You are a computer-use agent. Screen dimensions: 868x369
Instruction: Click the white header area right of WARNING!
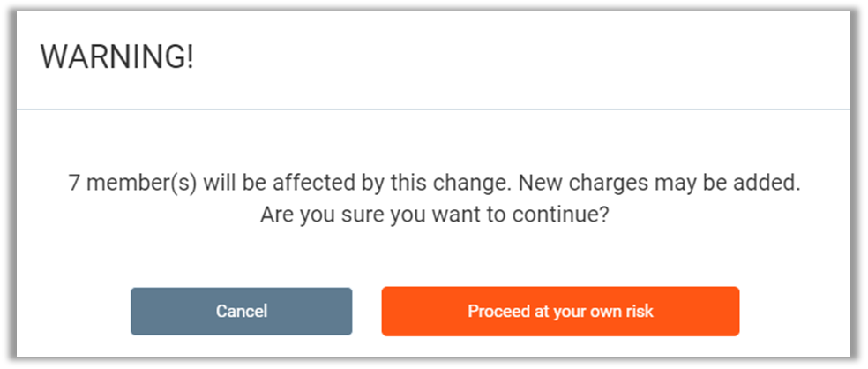click(529, 58)
